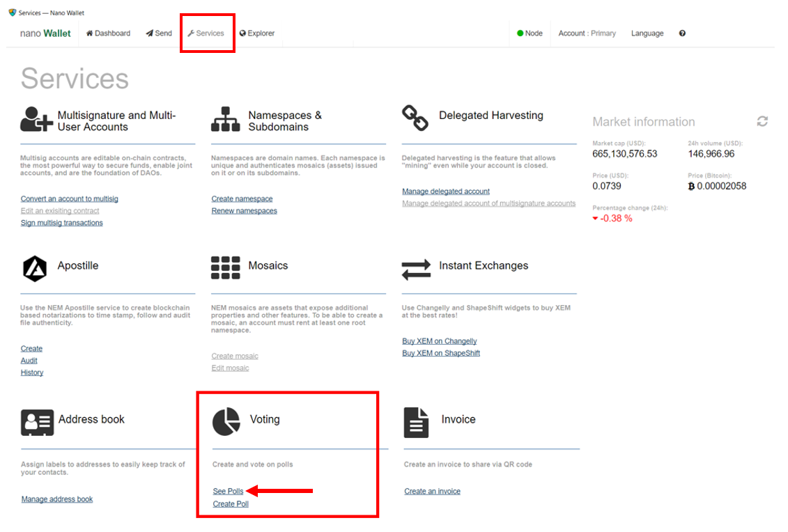Click Manage delegated account of multisignature accounts

click(x=489, y=203)
